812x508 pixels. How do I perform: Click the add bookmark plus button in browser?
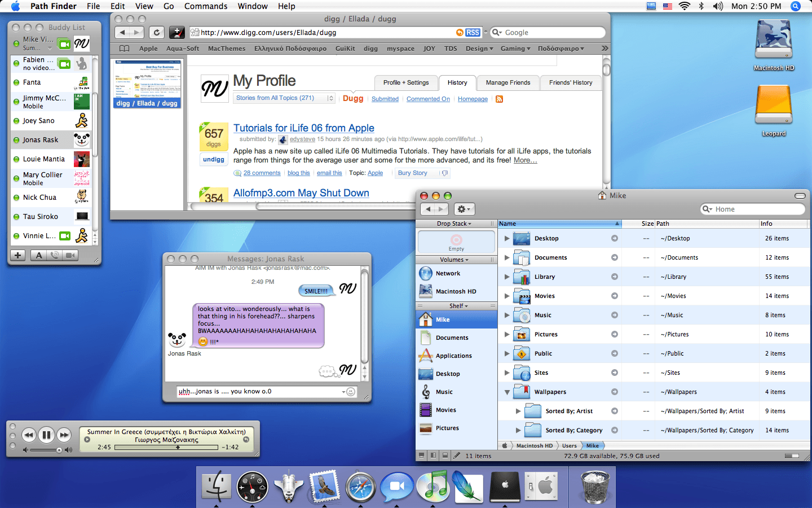click(x=177, y=33)
